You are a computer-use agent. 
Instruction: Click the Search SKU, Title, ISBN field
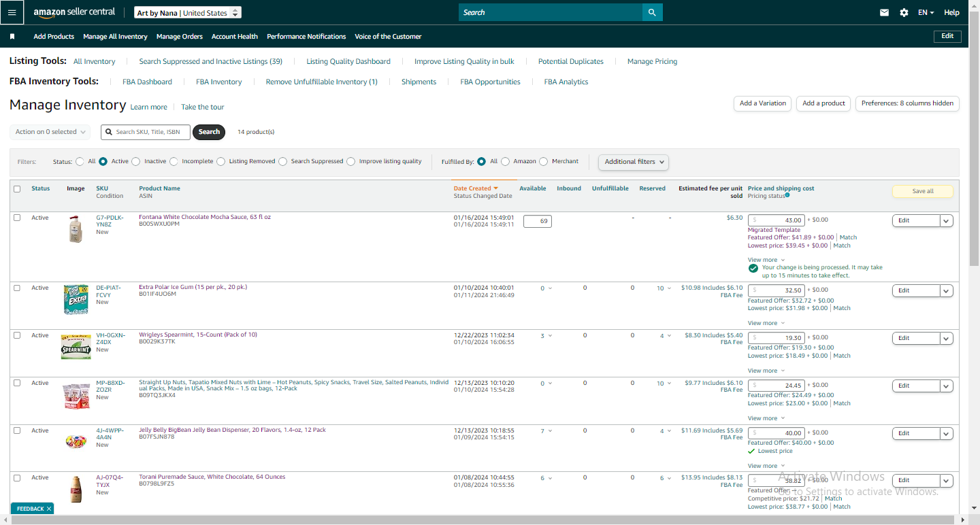click(x=146, y=132)
